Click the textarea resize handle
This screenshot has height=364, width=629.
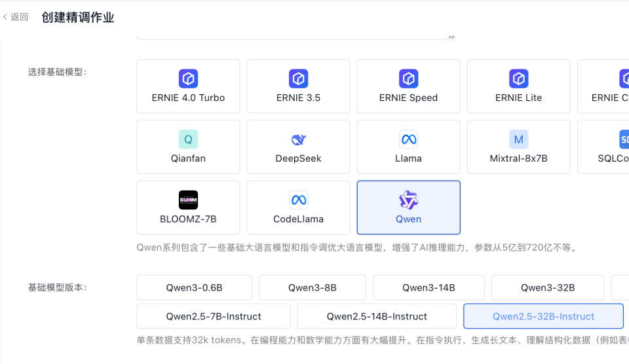pos(451,37)
